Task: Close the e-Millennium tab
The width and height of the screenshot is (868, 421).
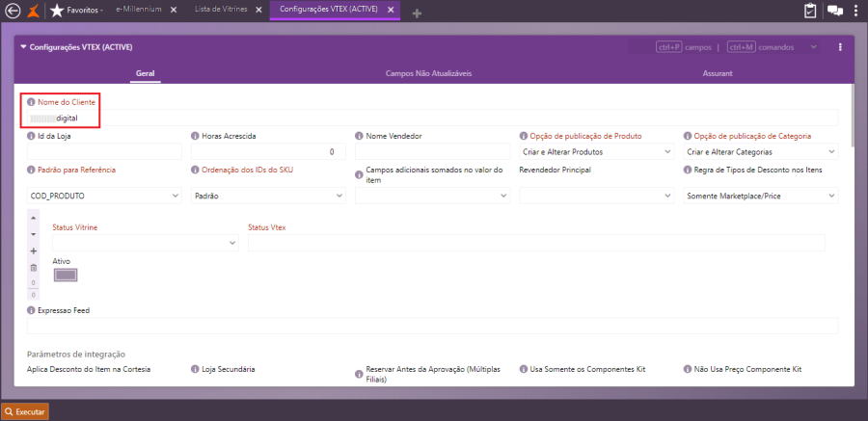Action: [174, 10]
